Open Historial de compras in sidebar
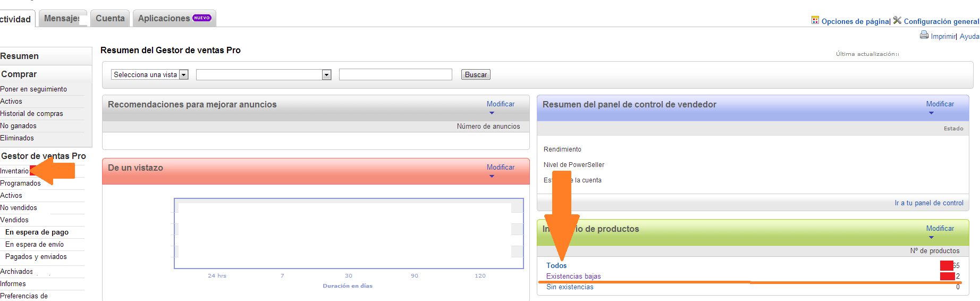This screenshot has height=301, width=980. 31,114
